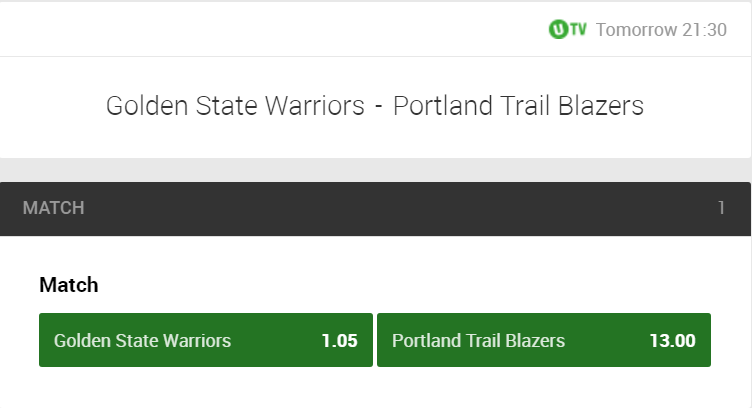
Task: Select Golden State Warriors in event title
Action: [x=235, y=106]
